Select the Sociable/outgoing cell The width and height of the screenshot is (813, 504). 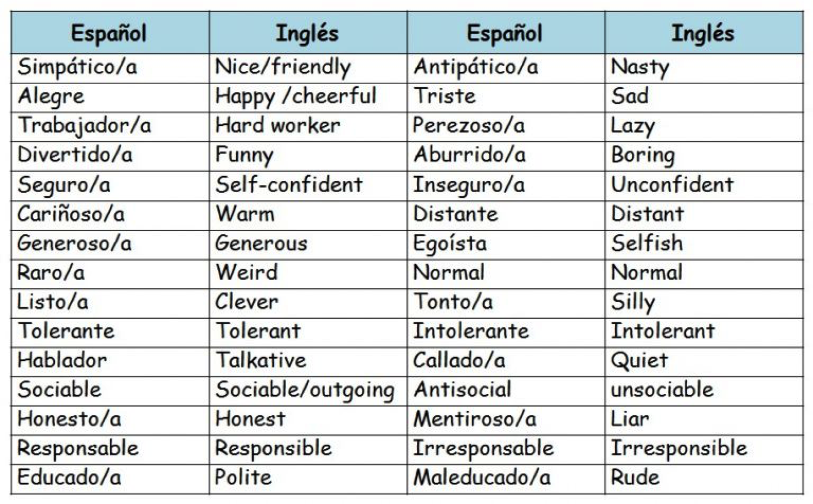[305, 390]
